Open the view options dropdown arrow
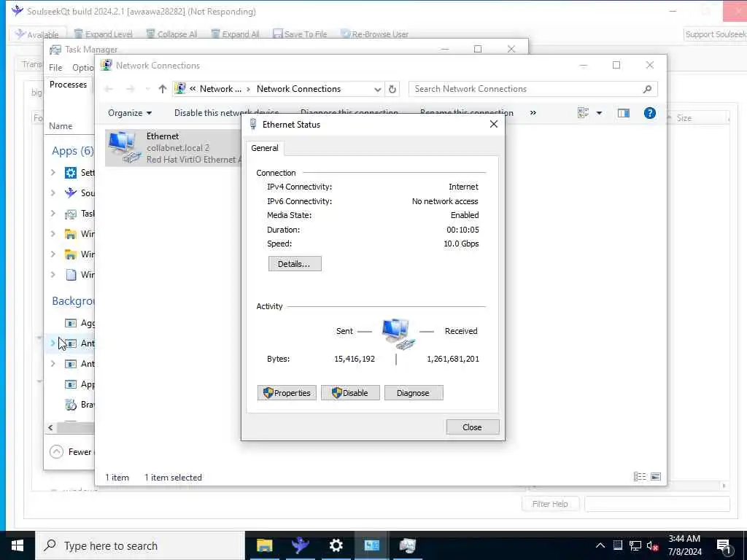This screenshot has height=560, width=747. pos(600,113)
